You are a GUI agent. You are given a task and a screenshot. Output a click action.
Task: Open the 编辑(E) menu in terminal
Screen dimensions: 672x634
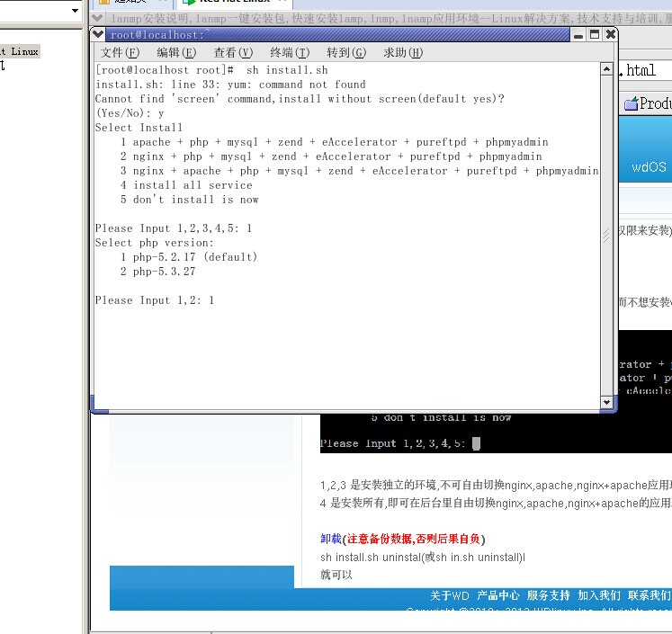click(x=176, y=53)
